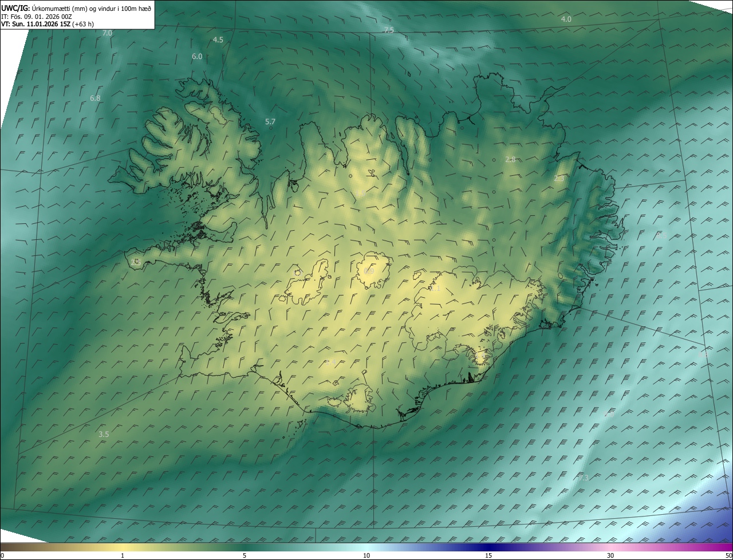Click colorbar tick label '5'

point(245,555)
